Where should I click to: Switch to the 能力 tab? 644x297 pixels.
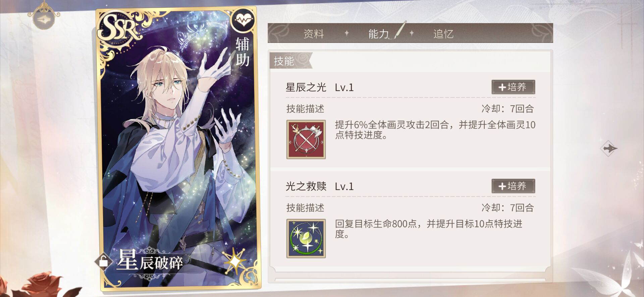pyautogui.click(x=379, y=34)
